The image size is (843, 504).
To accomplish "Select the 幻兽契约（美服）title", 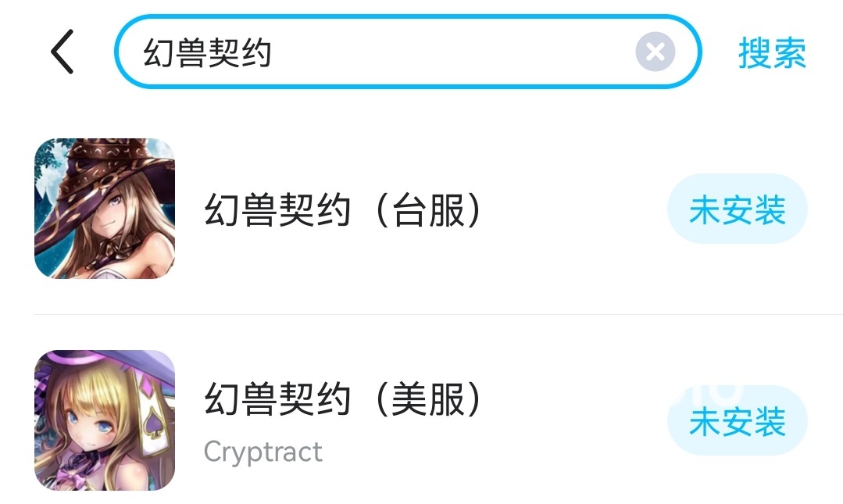I will point(344,401).
